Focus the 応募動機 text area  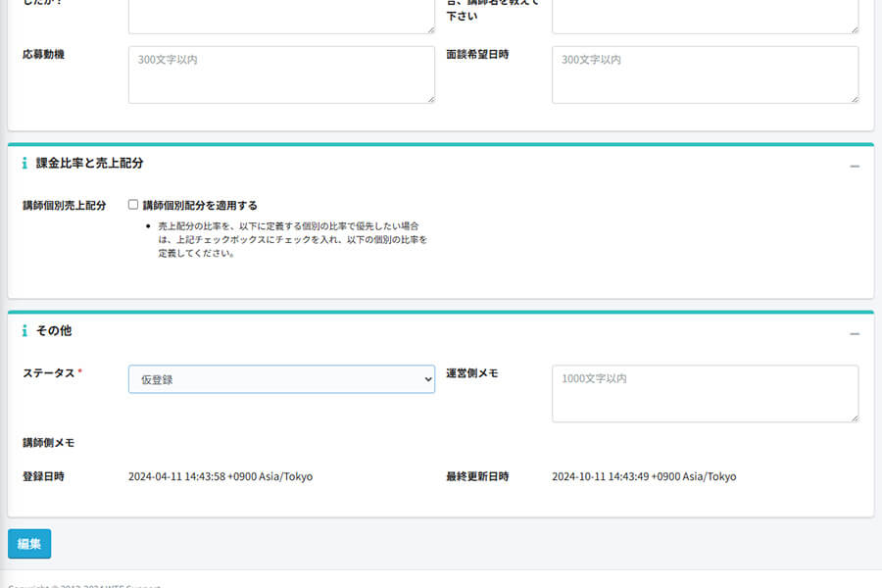click(x=281, y=74)
